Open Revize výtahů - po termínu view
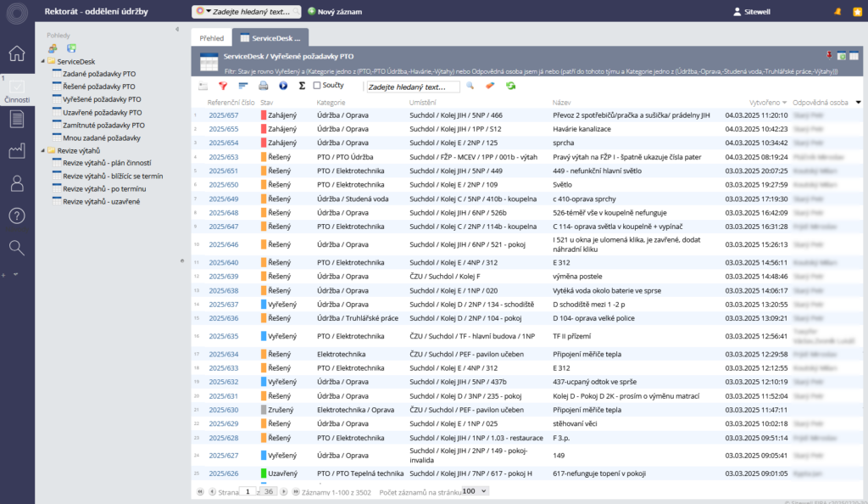The image size is (868, 504). (x=104, y=189)
